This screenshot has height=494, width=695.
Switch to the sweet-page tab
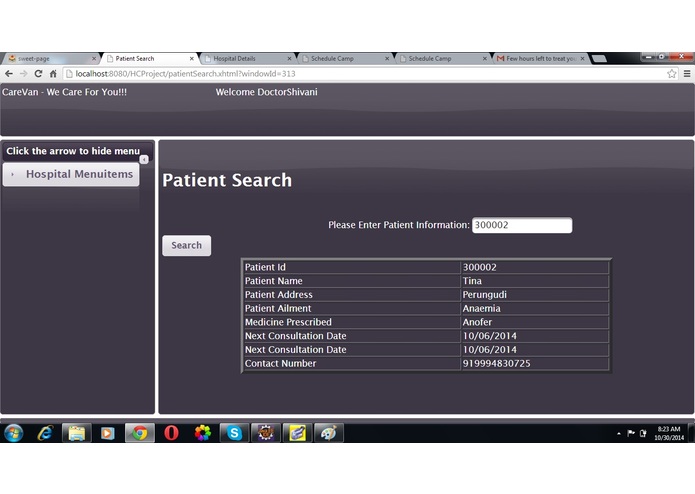[x=50, y=58]
